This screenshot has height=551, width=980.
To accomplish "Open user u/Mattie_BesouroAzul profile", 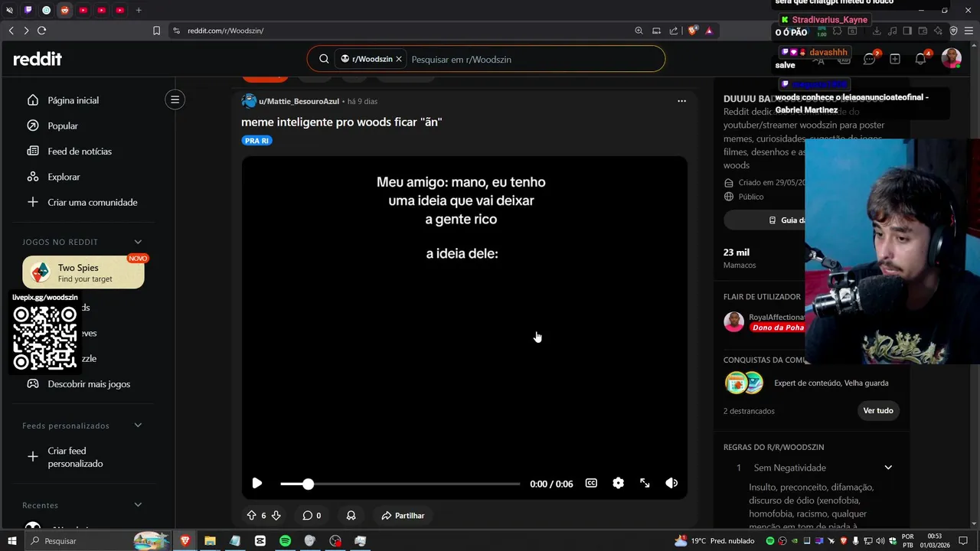I will 299,101.
